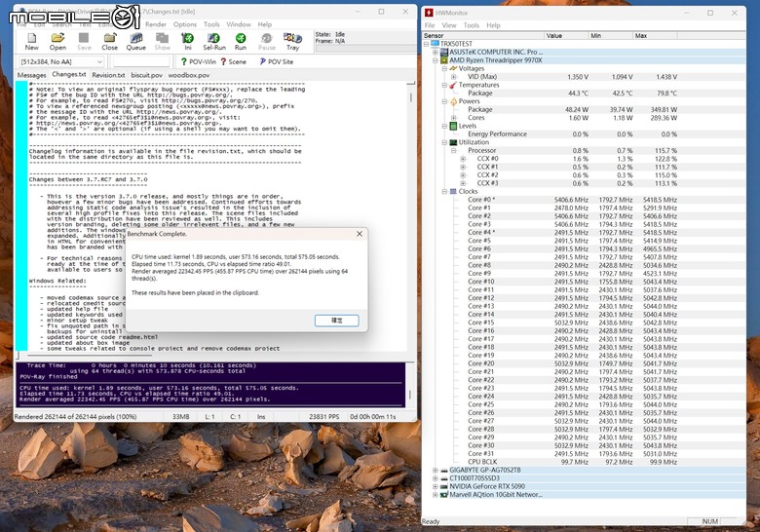Viewport: 760px width, 532px height.
Task: Start Sel-Run from the toolbar
Action: (213, 42)
